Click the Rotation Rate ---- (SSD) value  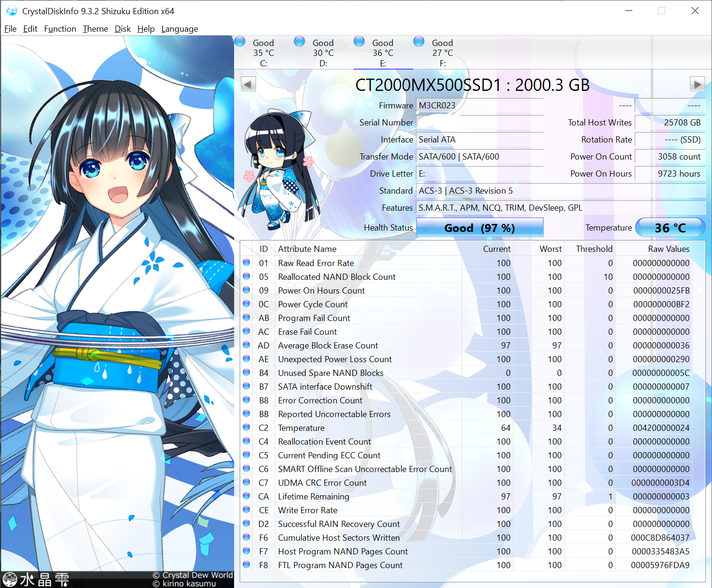pyautogui.click(x=670, y=140)
